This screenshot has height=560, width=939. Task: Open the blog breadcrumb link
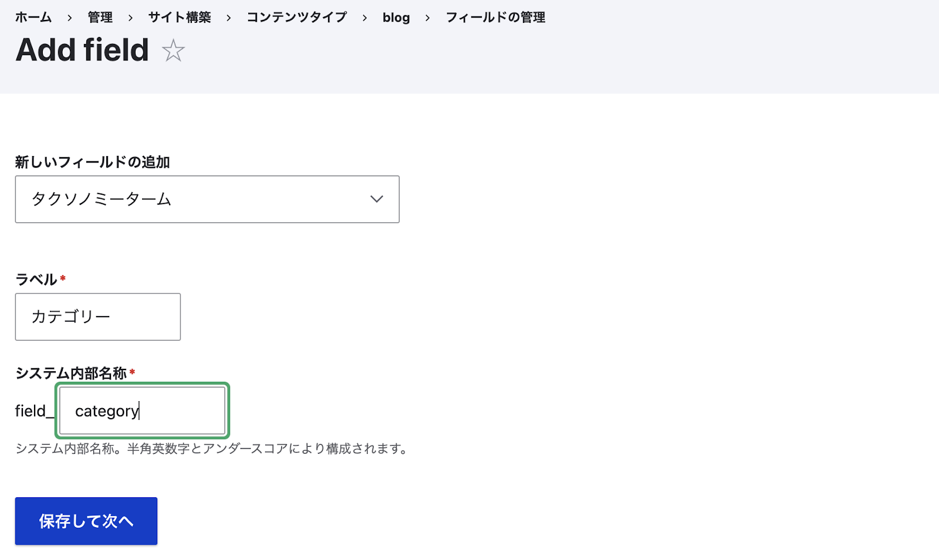(x=396, y=18)
